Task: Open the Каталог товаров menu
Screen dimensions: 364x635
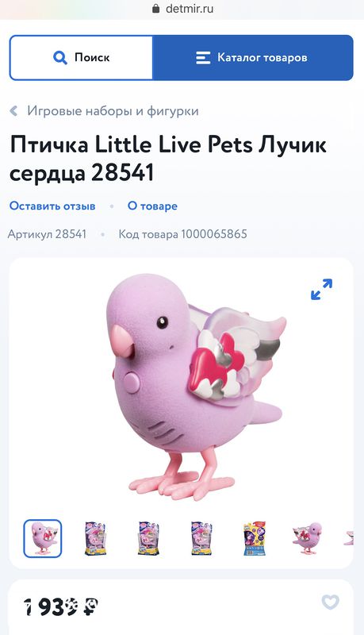Action: point(253,57)
